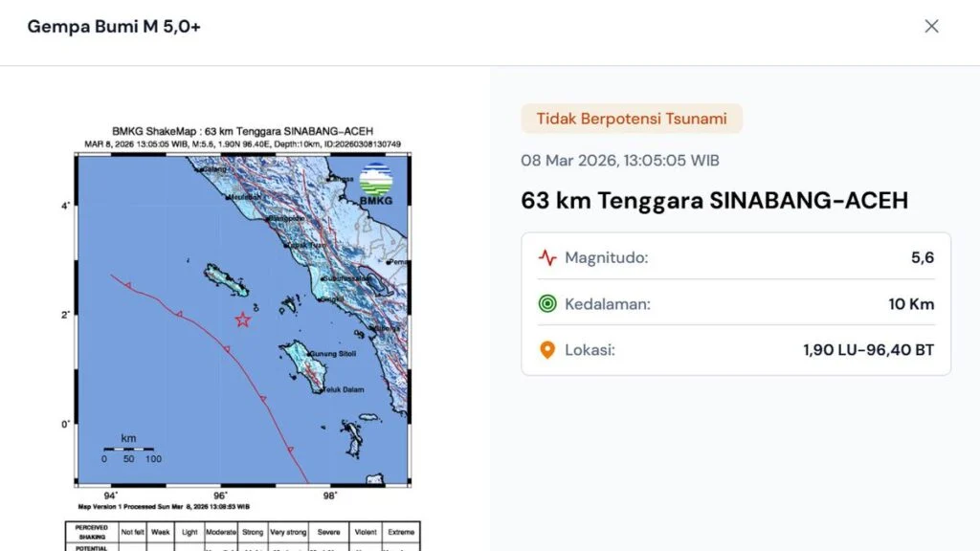This screenshot has width=980, height=551.
Task: Click the PERCEIVED SHAKING row header
Action: (92, 532)
